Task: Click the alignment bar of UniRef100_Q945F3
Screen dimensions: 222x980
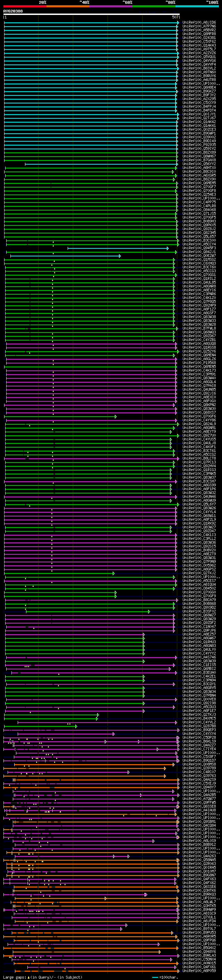Action: (118, 248)
